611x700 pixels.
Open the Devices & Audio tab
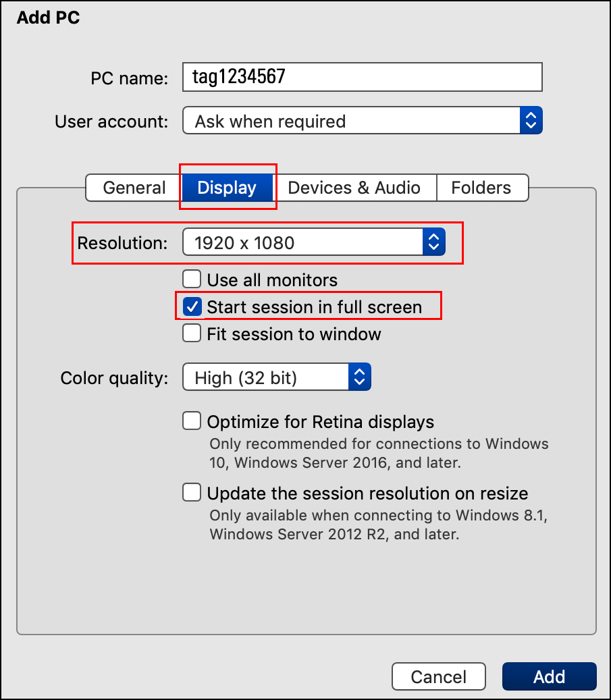tap(354, 188)
